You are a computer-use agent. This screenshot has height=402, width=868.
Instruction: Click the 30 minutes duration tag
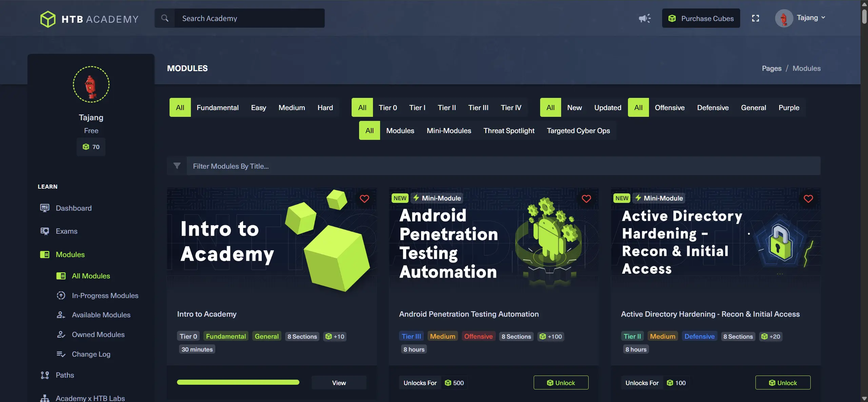click(x=197, y=349)
